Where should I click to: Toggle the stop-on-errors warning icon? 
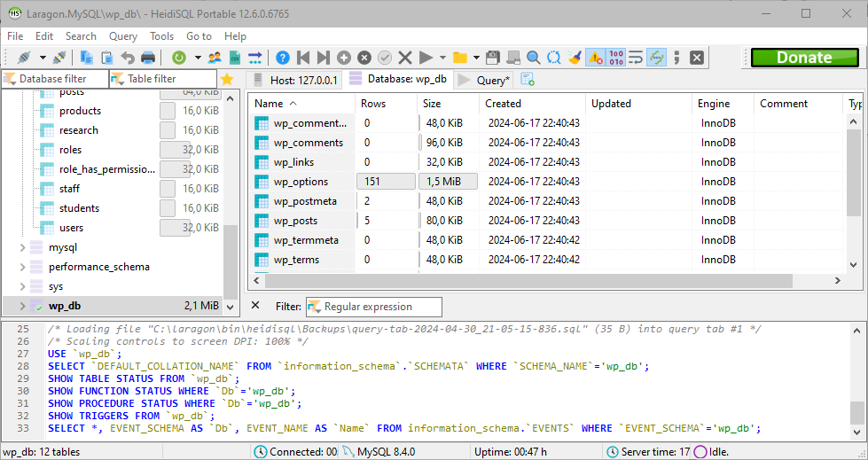pyautogui.click(x=595, y=58)
